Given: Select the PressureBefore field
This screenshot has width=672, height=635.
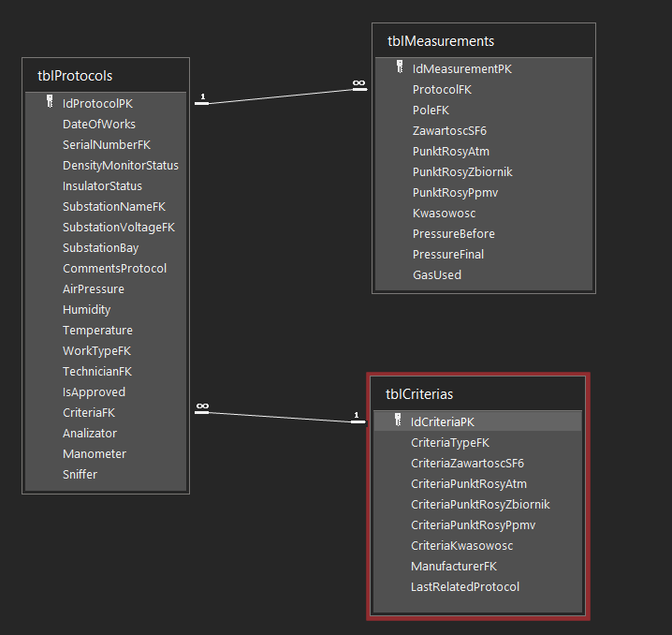Looking at the screenshot, I should [453, 233].
